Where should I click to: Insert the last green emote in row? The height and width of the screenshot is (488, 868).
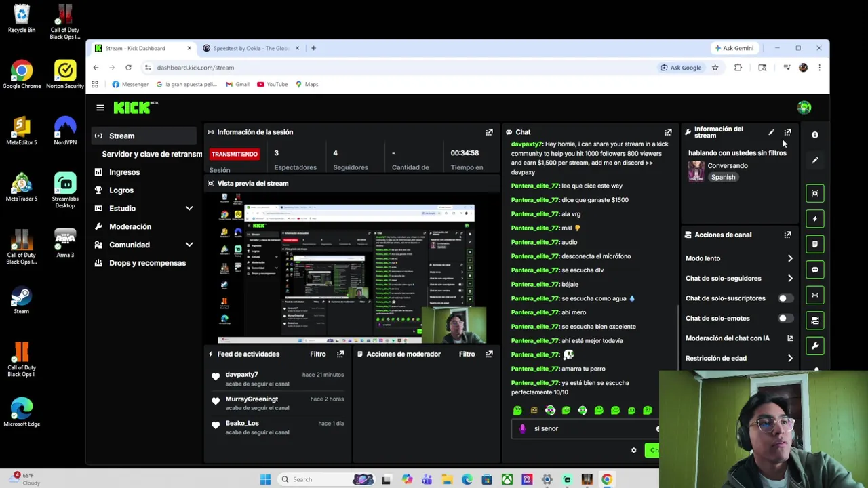(x=648, y=410)
